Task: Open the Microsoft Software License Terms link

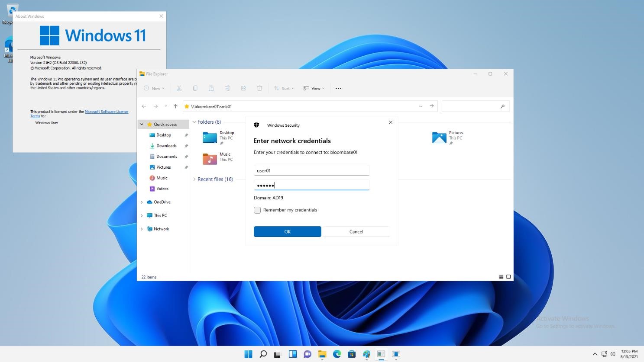Action: coord(107,112)
